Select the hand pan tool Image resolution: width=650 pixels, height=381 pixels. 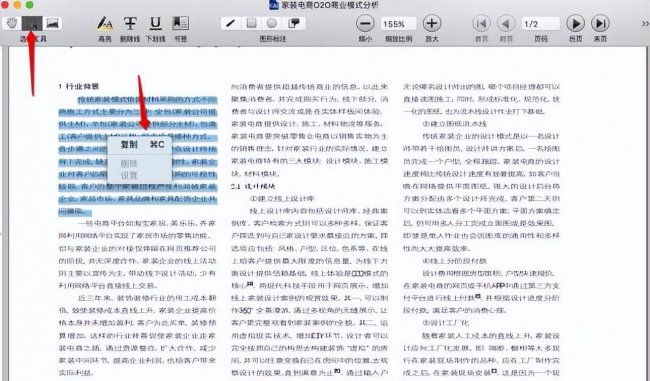click(11, 23)
